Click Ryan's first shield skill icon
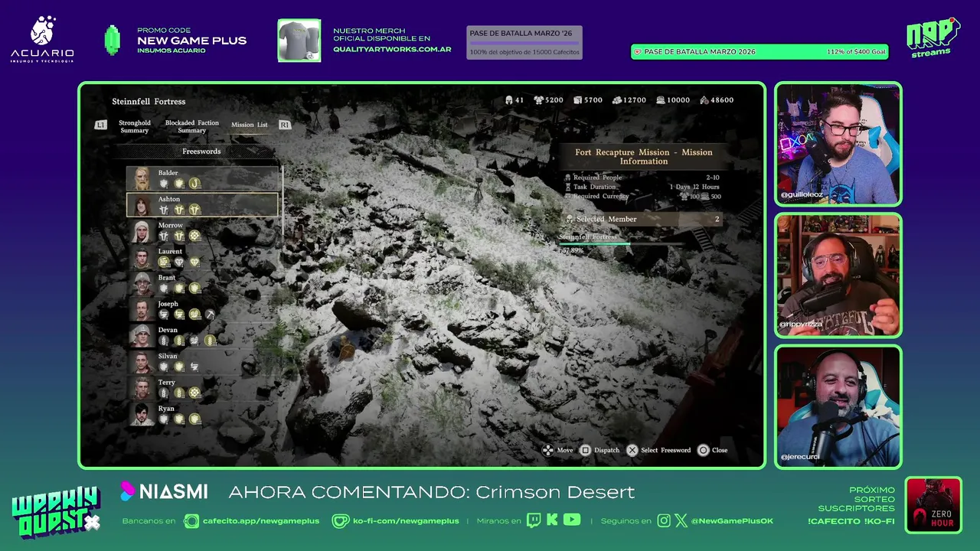 [x=163, y=419]
